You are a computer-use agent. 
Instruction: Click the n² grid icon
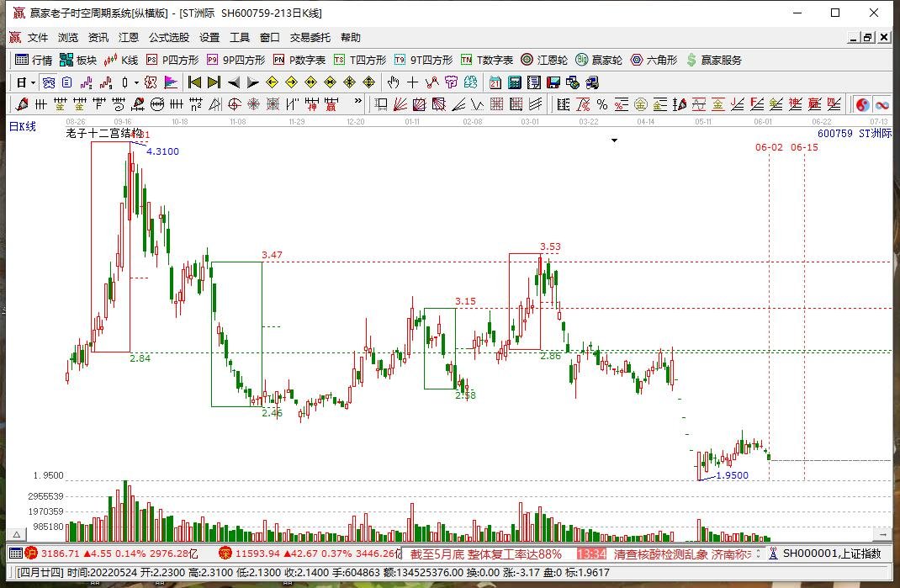click(x=196, y=104)
